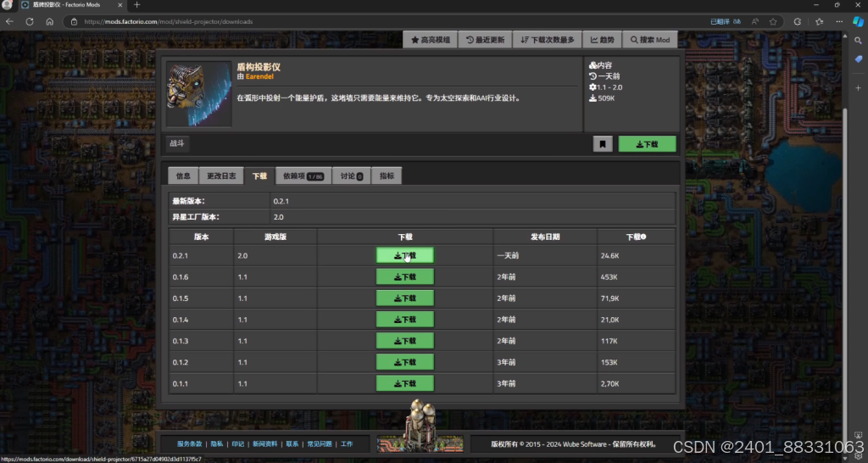
Task: Open 最近更新 recently updated mods
Action: pyautogui.click(x=485, y=40)
